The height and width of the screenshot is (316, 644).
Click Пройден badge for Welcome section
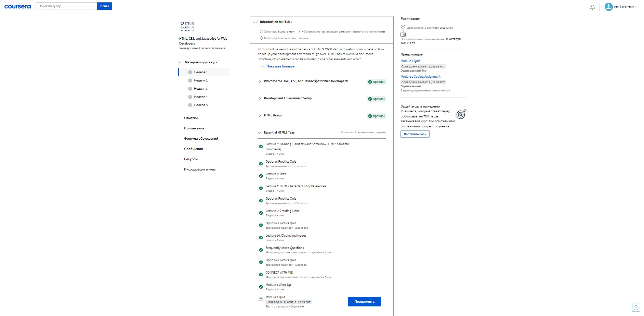pyautogui.click(x=377, y=82)
